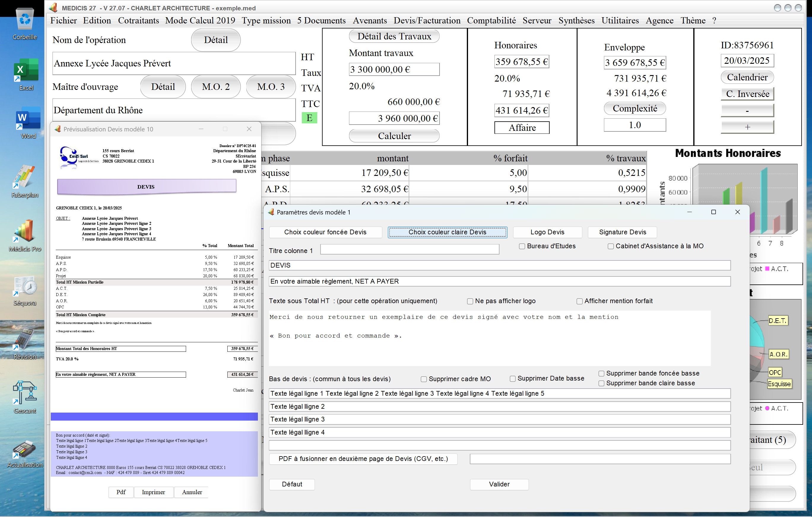The width and height of the screenshot is (812, 517).
Task: Click the MEDICIS title bar app icon
Action: point(53,8)
